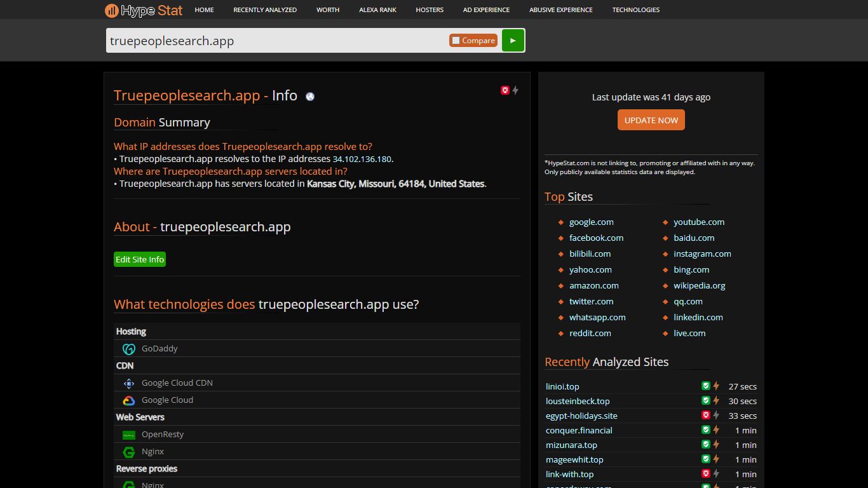Click the OpenResty logo icon
Viewport: 868px width, 488px height.
click(129, 435)
